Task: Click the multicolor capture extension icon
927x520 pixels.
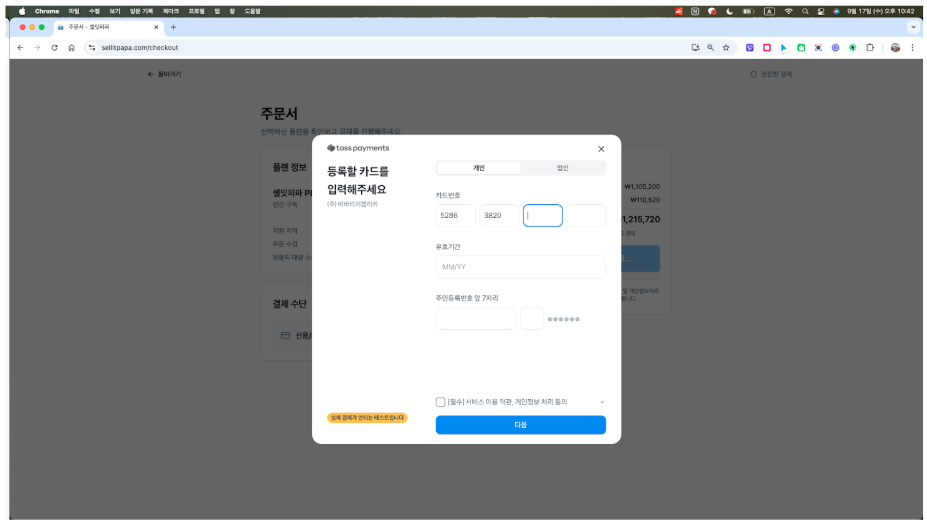Action: [x=818, y=48]
